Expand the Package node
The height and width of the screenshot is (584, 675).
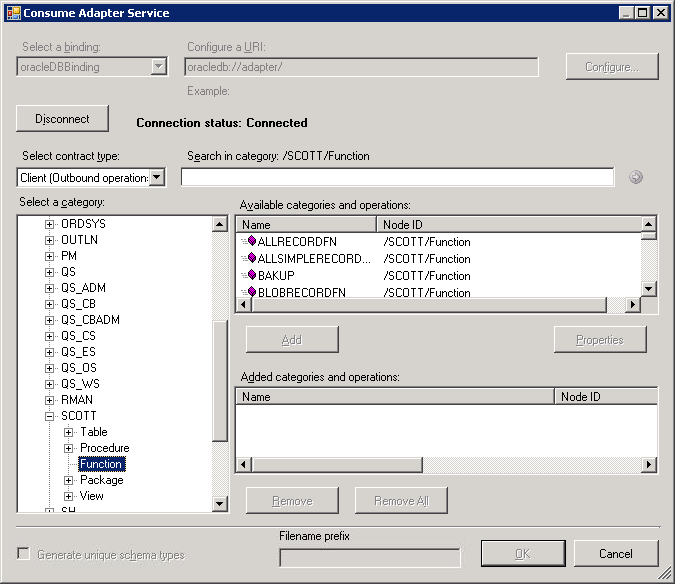68,480
